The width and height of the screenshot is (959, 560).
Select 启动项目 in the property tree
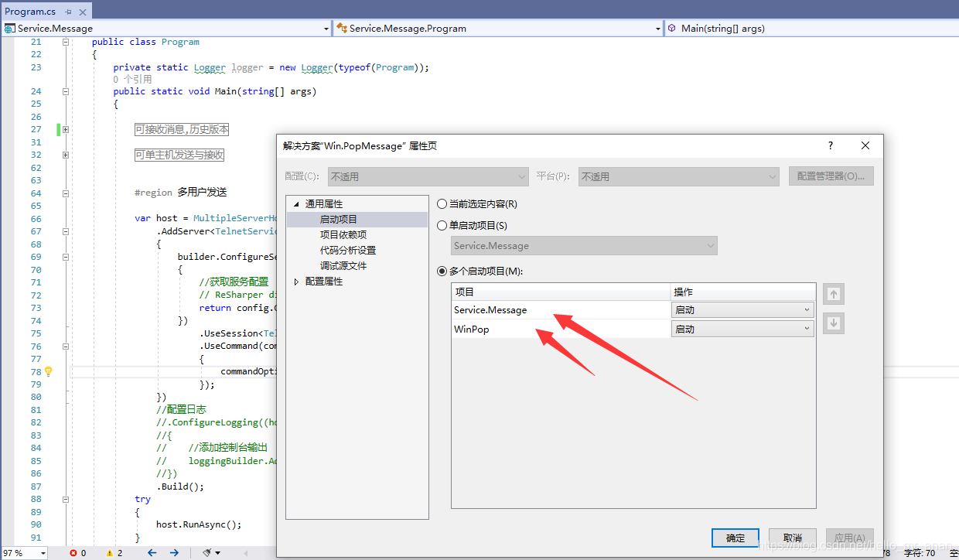339,220
